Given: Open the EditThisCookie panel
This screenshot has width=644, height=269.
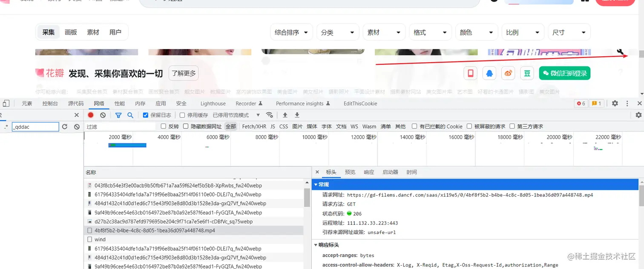Looking at the screenshot, I should tap(360, 104).
